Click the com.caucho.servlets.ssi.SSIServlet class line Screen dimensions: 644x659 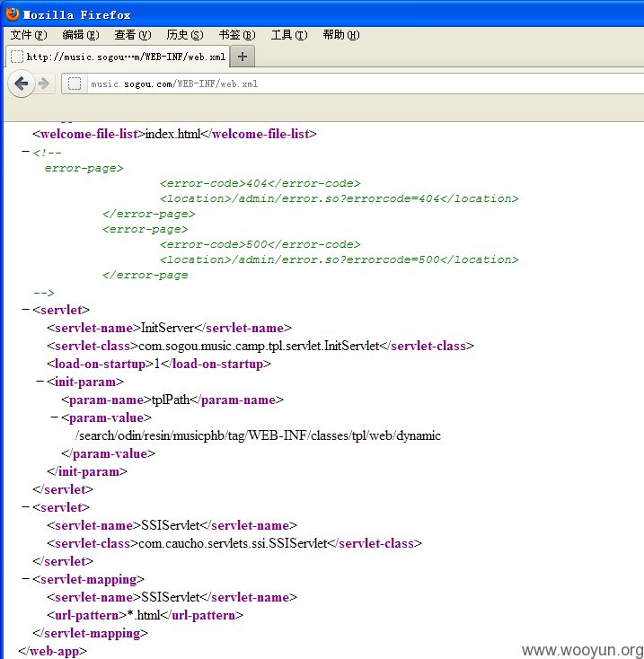234,543
